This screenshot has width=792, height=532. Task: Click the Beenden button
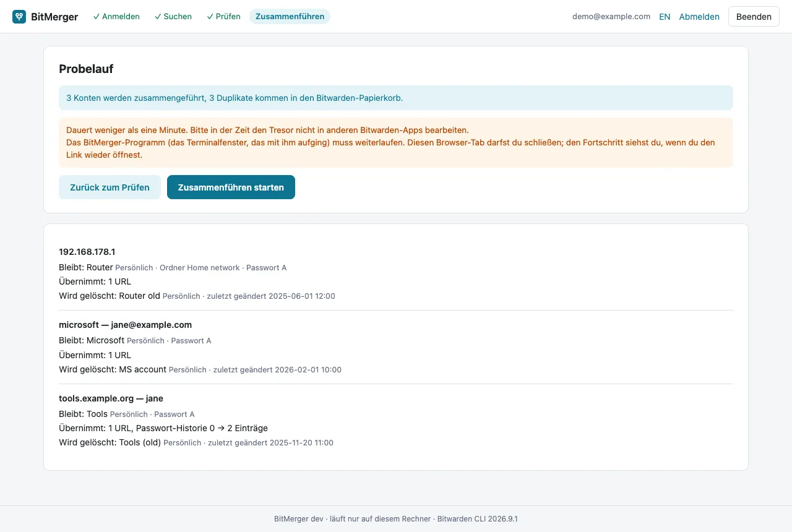(x=754, y=17)
